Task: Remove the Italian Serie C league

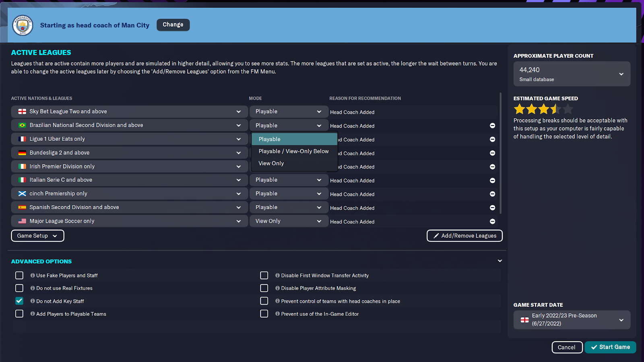Action: (492, 180)
